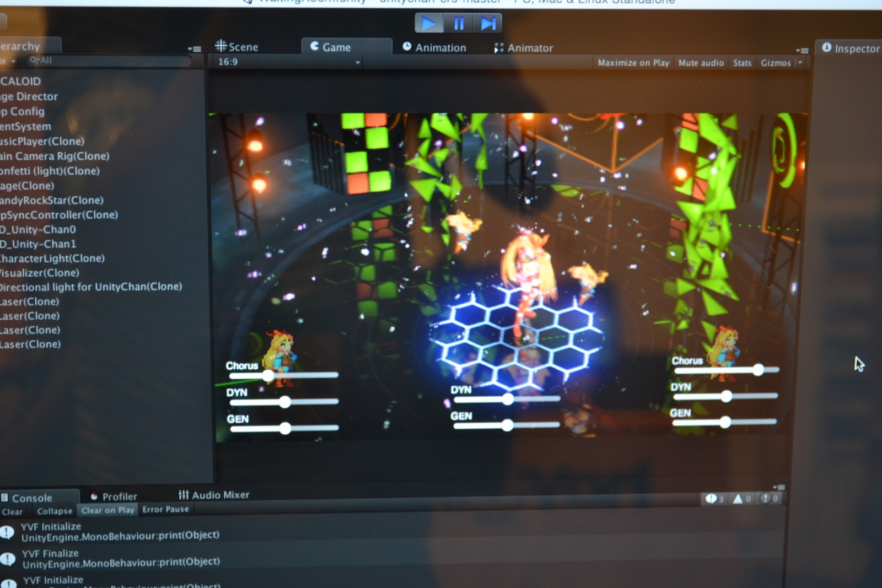Open the Animator tab

pyautogui.click(x=524, y=48)
